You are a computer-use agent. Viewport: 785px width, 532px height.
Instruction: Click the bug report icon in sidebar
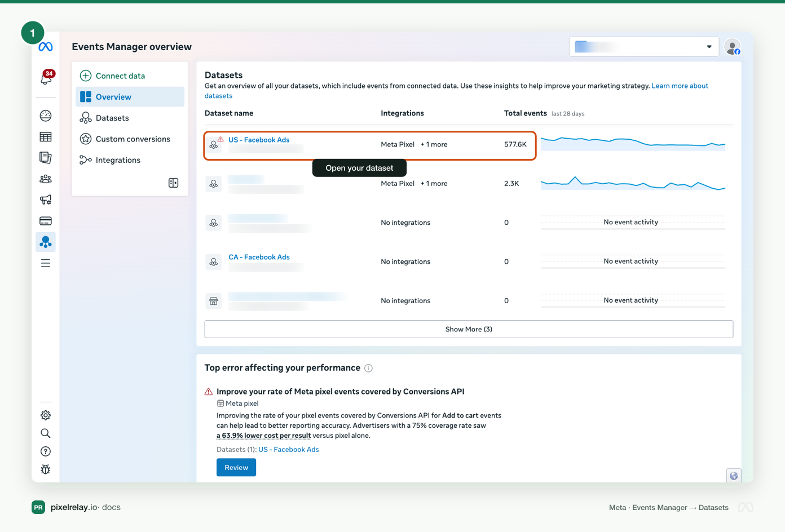click(46, 469)
